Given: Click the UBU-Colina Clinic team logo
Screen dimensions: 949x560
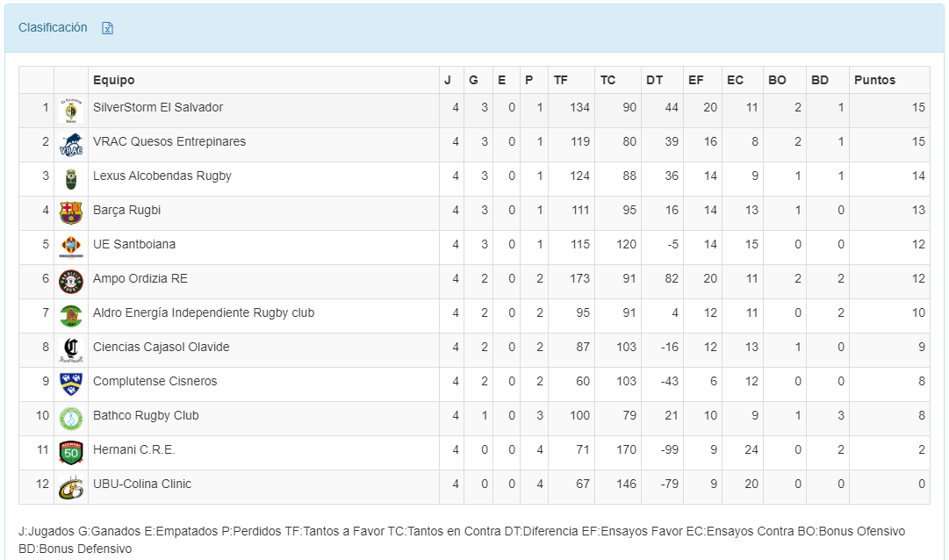Looking at the screenshot, I should click(70, 487).
